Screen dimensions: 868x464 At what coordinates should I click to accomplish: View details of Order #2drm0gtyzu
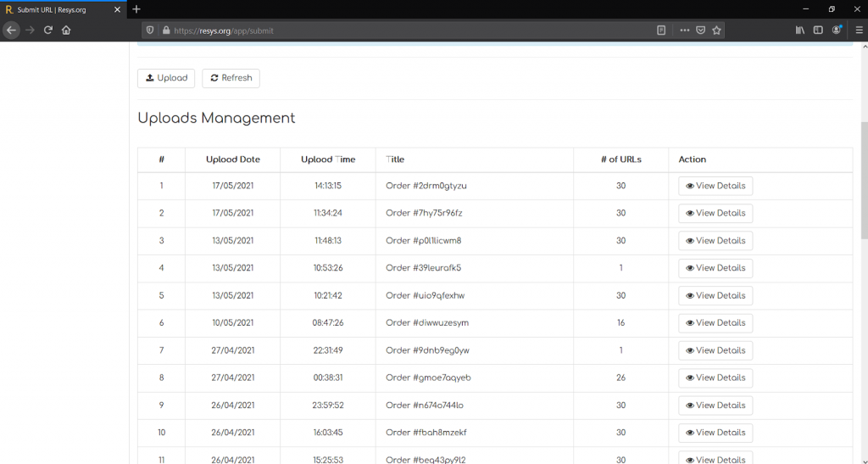(715, 186)
